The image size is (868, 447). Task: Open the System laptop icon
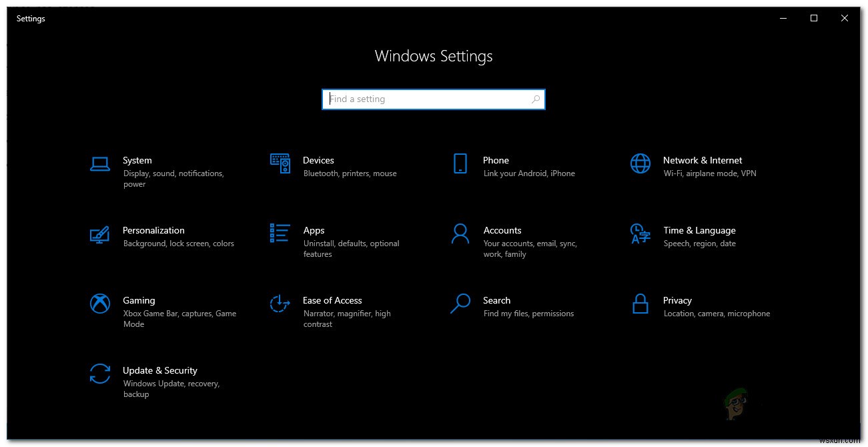click(x=100, y=164)
